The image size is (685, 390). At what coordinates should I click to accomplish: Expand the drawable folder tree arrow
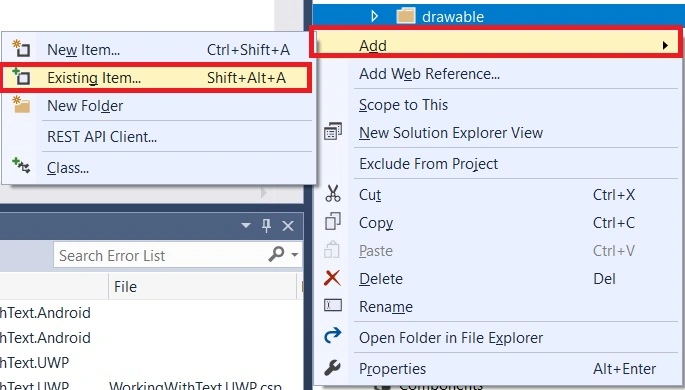[x=374, y=16]
